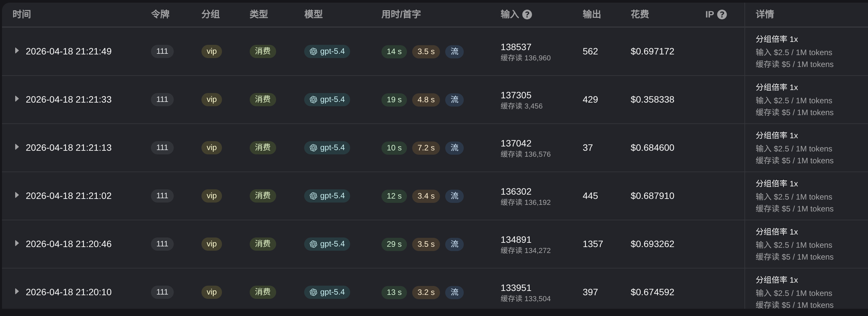Click the help icon beside 输入 header
The width and height of the screenshot is (868, 316).
(x=527, y=15)
